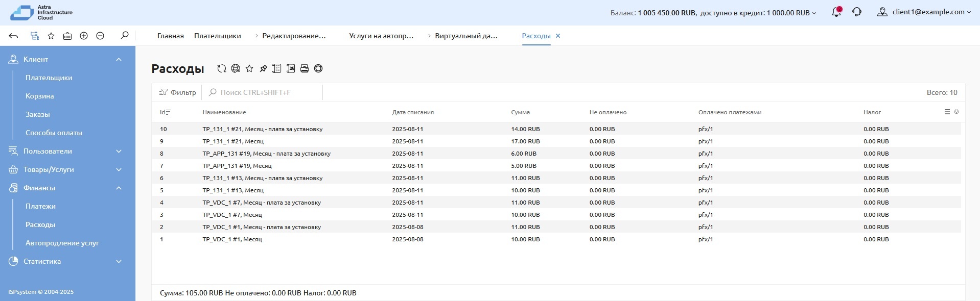Viewport: 980px width, 301px height.
Task: Switch to Редактирование… tab
Action: [x=294, y=36]
